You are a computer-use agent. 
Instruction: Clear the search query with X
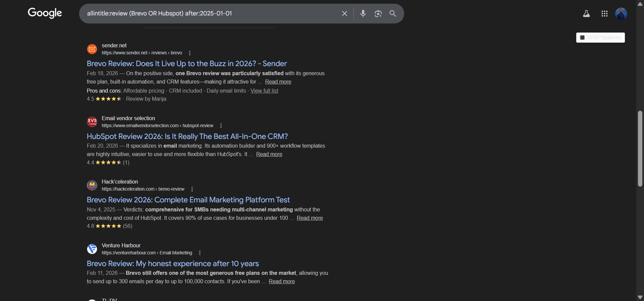pos(344,13)
